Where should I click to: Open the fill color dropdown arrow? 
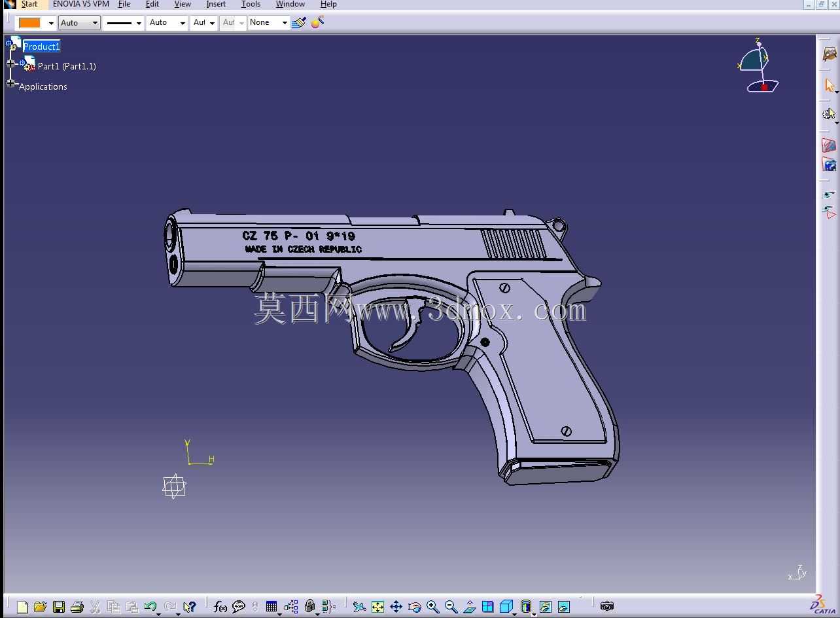(x=51, y=23)
